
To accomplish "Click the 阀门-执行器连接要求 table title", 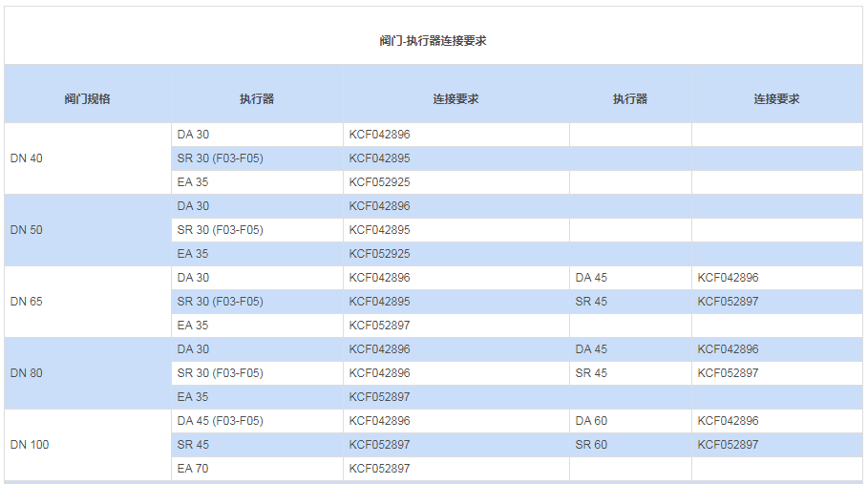I will pyautogui.click(x=433, y=41).
